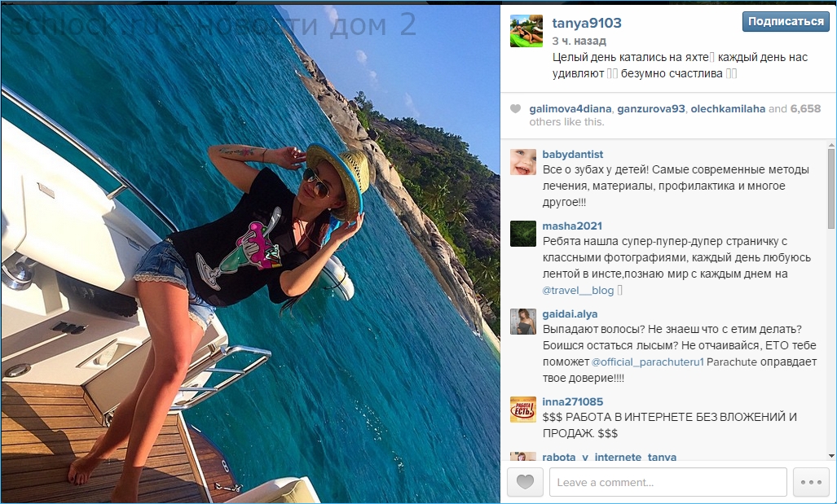The width and height of the screenshot is (837, 504).
Task: Open the three-dots more options button
Action: coord(811,482)
